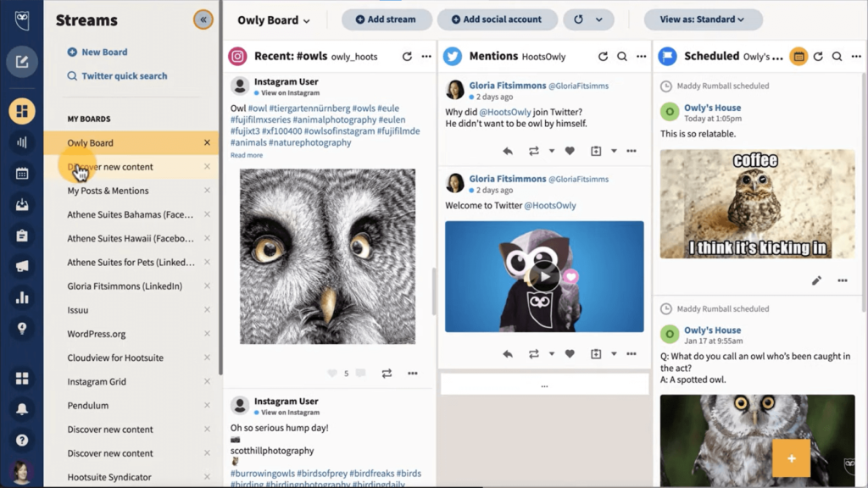Image resolution: width=868 pixels, height=488 pixels.
Task: Open Owly's House link on today's scheduled post
Action: [x=712, y=108]
